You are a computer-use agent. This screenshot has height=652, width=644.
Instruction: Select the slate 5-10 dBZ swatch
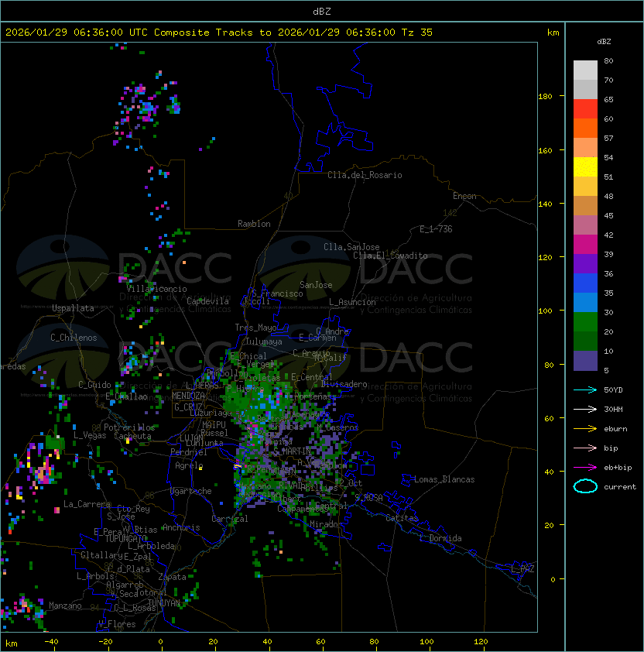(x=585, y=361)
